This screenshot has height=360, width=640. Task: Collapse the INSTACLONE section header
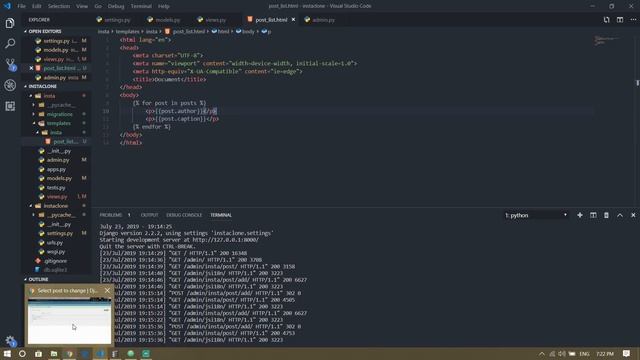(x=42, y=87)
